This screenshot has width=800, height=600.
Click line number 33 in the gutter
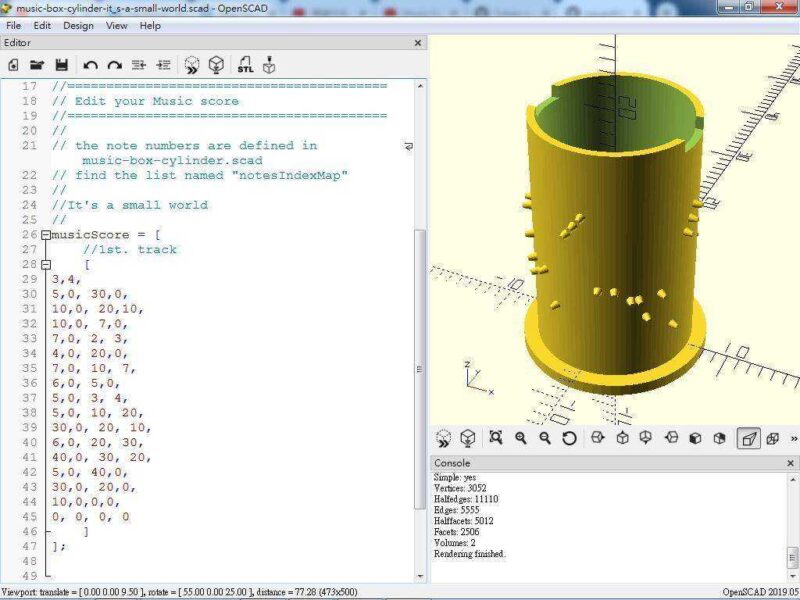[30, 338]
